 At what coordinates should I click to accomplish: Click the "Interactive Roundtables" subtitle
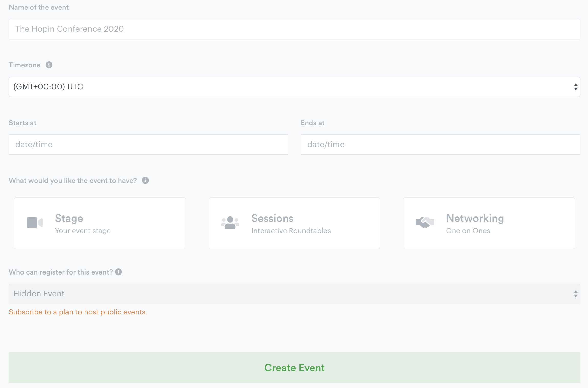pyautogui.click(x=291, y=231)
